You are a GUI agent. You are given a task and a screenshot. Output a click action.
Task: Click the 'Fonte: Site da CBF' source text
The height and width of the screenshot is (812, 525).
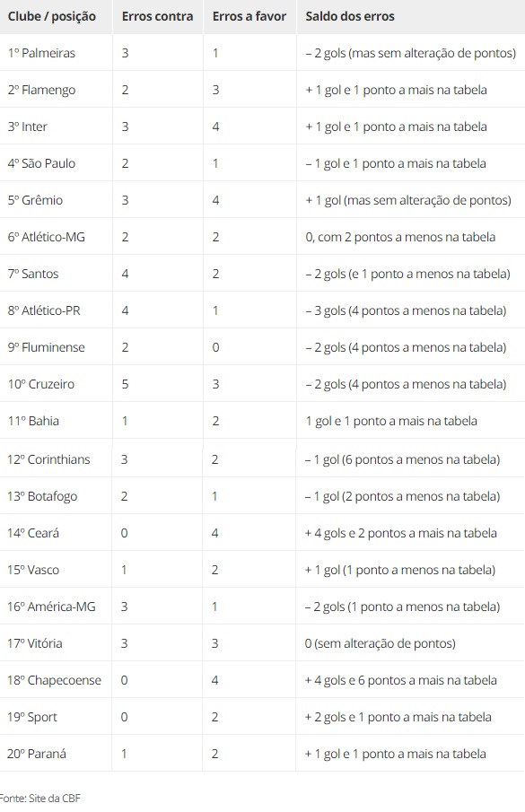pos(39,798)
